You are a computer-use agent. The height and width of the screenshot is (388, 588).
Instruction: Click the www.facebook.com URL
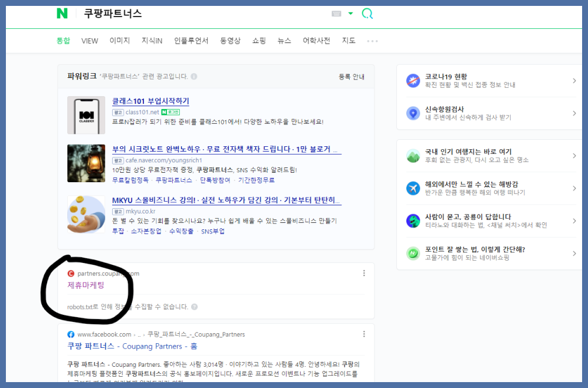point(104,334)
